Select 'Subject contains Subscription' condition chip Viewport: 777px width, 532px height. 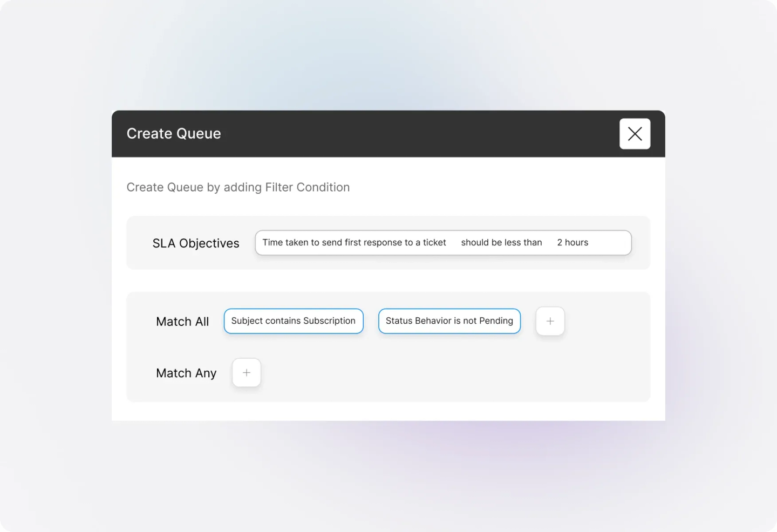294,321
